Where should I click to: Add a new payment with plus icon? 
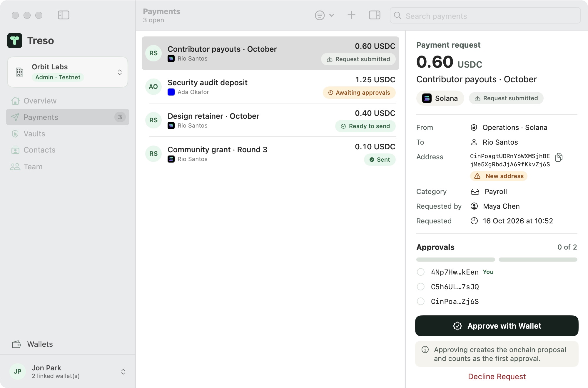tap(351, 15)
